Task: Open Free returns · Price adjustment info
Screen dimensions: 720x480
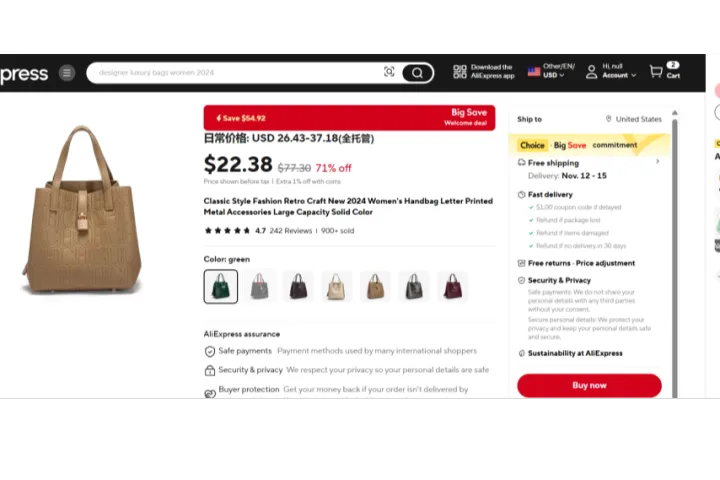Action: tap(581, 263)
